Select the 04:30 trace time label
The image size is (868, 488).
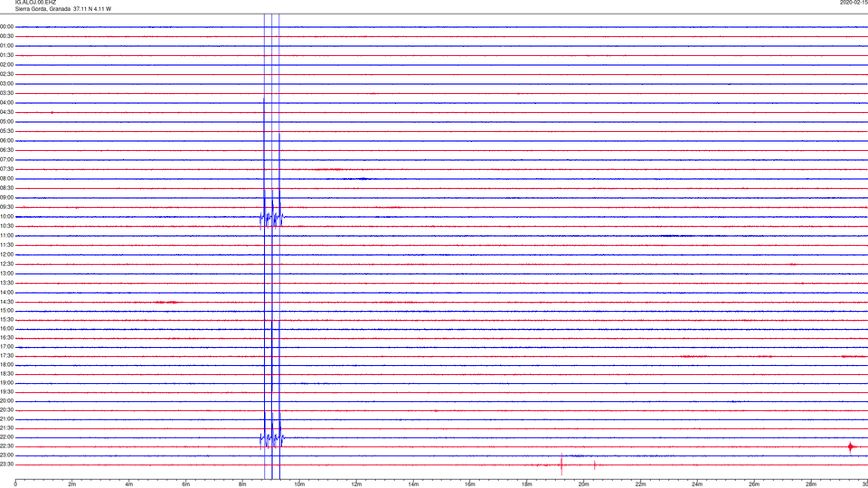(x=6, y=112)
